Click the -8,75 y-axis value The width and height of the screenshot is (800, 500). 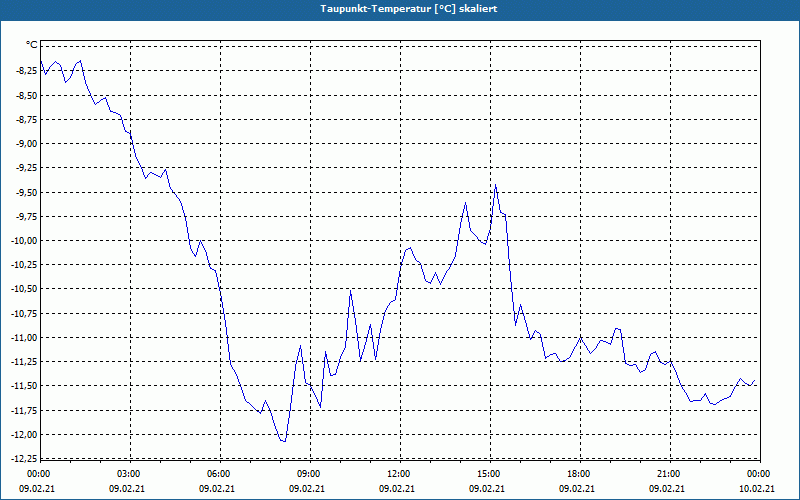[x=27, y=119]
